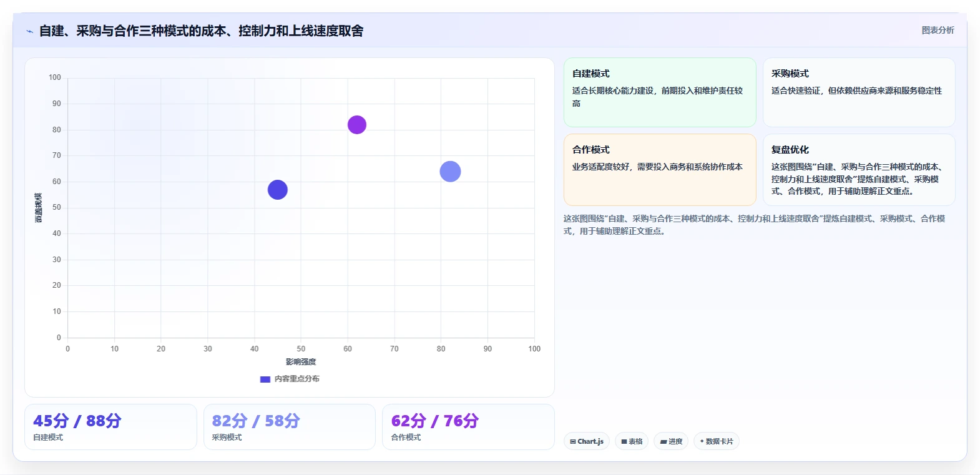The image size is (980, 475).
Task: Click the x-axis tick label 50
Action: (301, 349)
